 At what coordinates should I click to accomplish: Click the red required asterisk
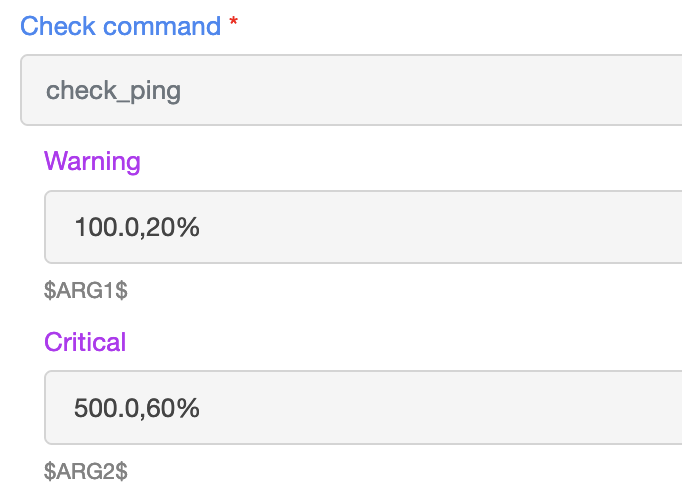click(x=234, y=21)
